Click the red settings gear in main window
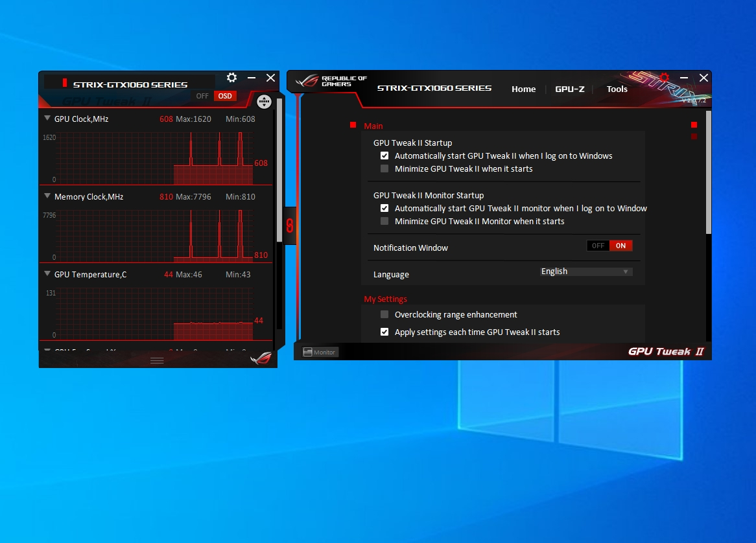This screenshot has height=543, width=756. click(x=665, y=77)
